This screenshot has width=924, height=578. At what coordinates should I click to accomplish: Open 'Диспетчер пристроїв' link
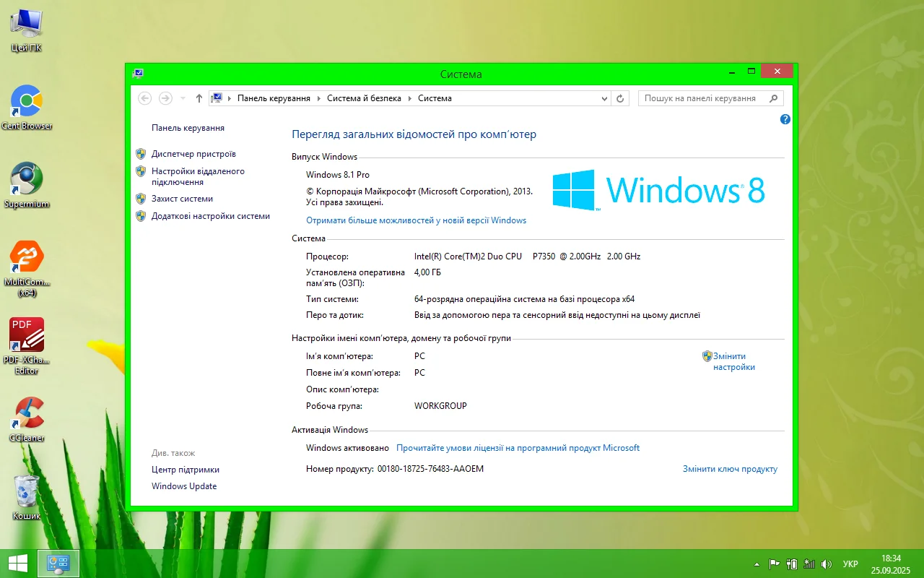point(193,154)
